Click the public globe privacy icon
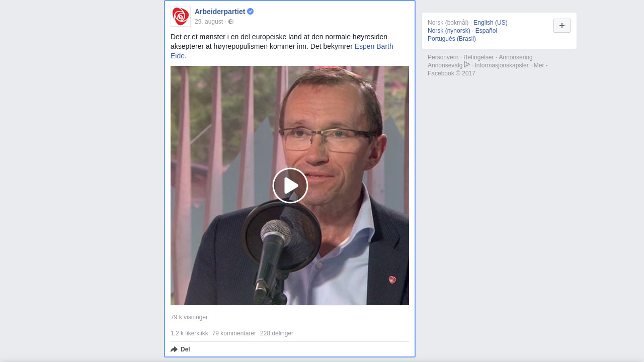Viewport: 644px width, 362px height. tap(231, 22)
